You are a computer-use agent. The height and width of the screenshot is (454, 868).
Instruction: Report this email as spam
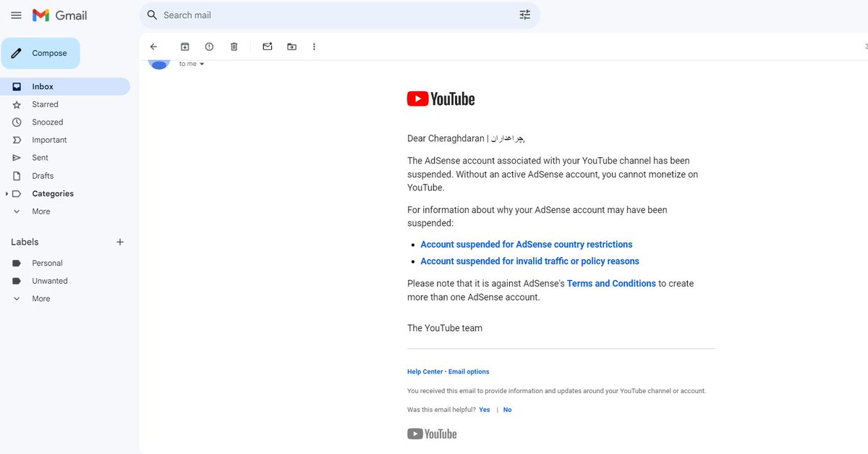coord(209,46)
